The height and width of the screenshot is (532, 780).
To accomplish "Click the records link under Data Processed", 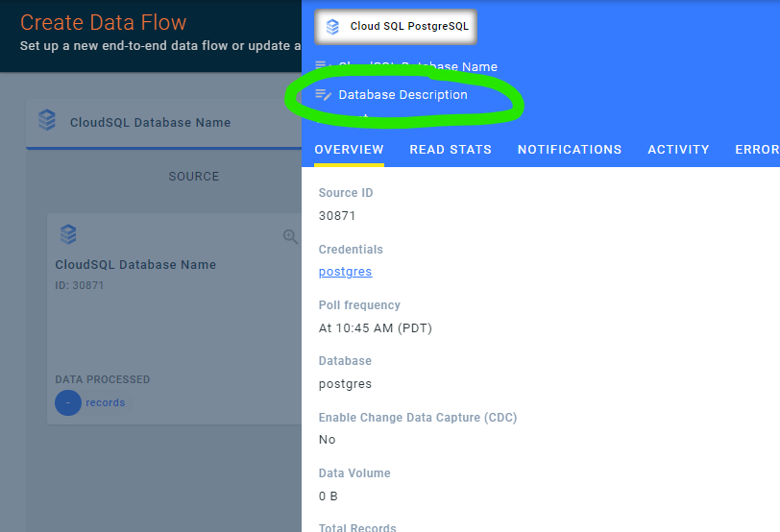I will 105,402.
